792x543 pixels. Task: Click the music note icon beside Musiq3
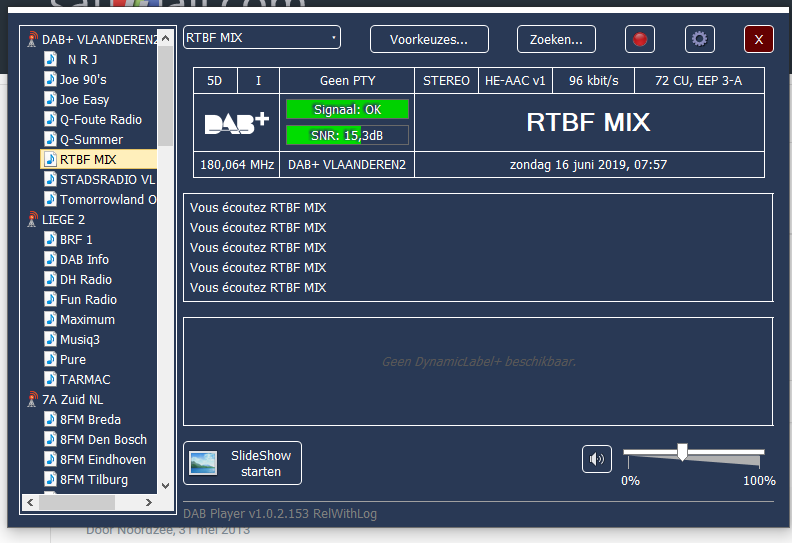click(x=51, y=339)
